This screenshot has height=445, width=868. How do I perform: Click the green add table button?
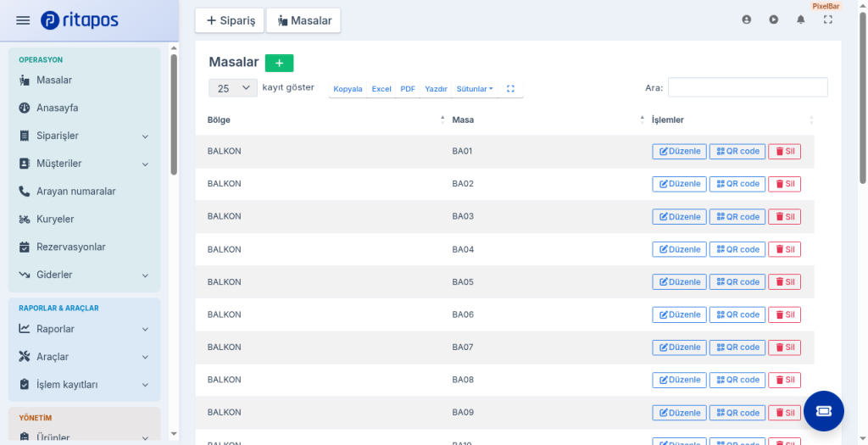(279, 63)
